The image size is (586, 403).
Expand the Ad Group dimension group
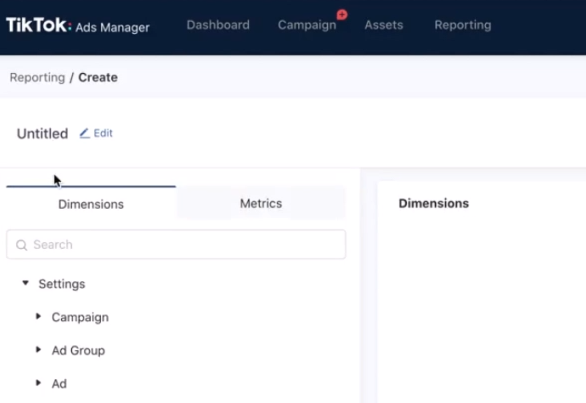38,350
